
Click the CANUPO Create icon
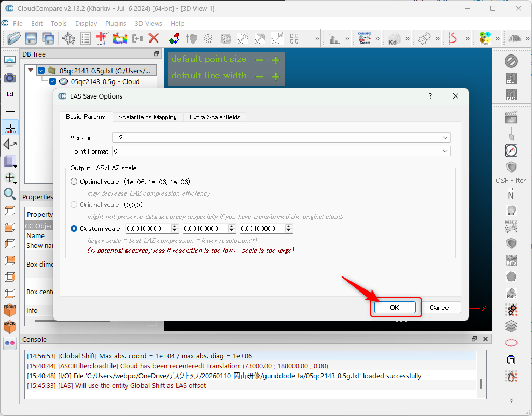365,38
